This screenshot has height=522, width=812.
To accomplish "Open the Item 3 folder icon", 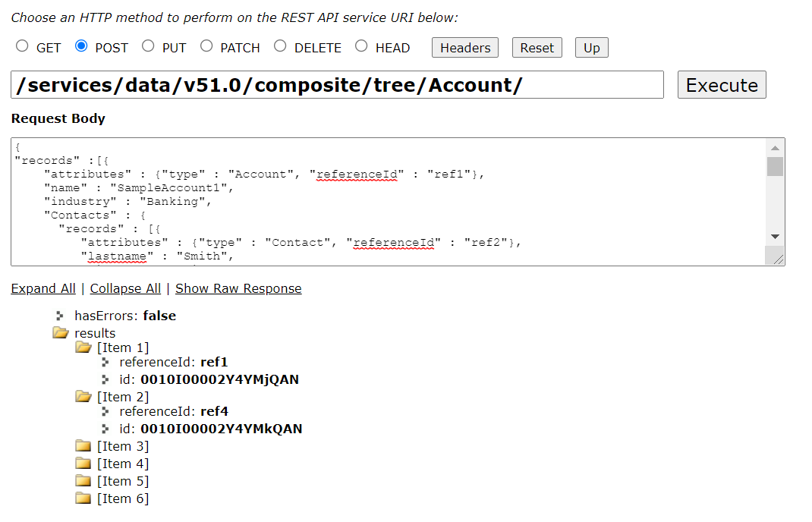I will [x=83, y=445].
